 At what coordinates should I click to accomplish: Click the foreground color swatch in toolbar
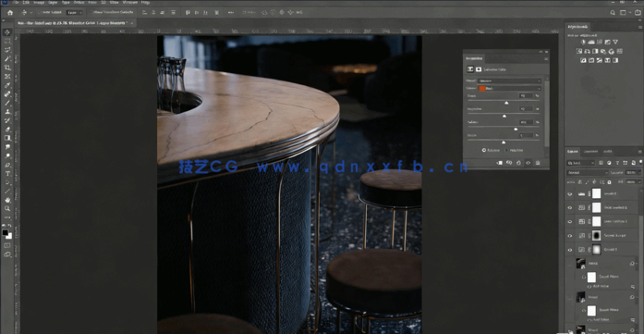coord(5,233)
